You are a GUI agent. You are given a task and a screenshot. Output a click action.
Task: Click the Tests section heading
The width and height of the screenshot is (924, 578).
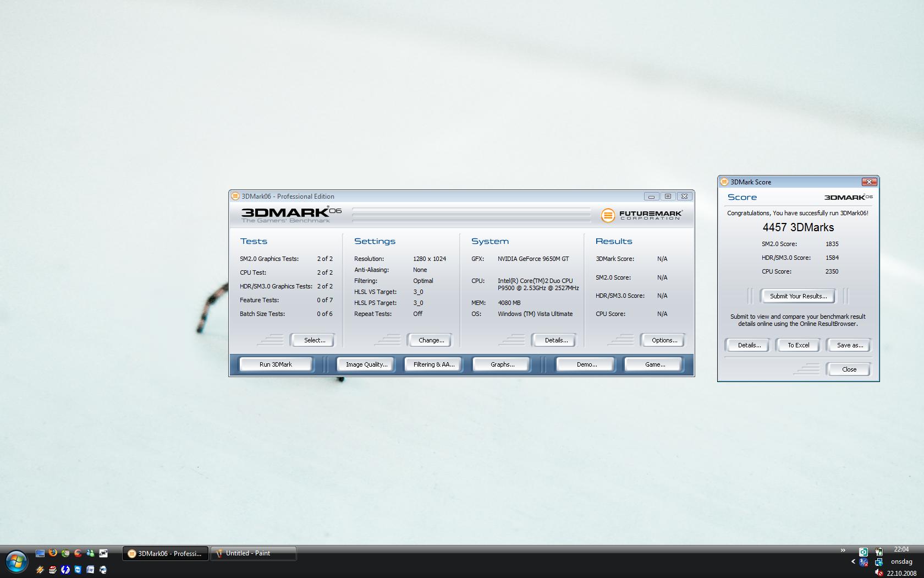[254, 241]
